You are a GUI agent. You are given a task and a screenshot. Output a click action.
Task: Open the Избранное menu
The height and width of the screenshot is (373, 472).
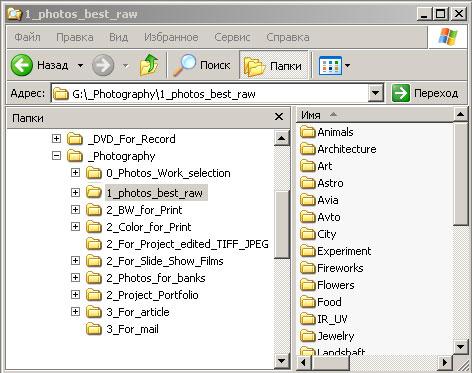click(x=171, y=37)
